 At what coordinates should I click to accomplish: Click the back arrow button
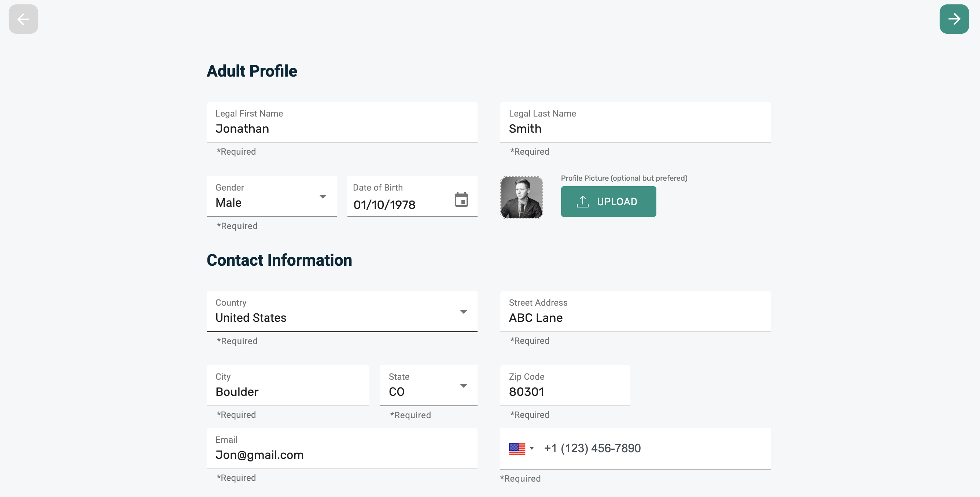pyautogui.click(x=23, y=19)
